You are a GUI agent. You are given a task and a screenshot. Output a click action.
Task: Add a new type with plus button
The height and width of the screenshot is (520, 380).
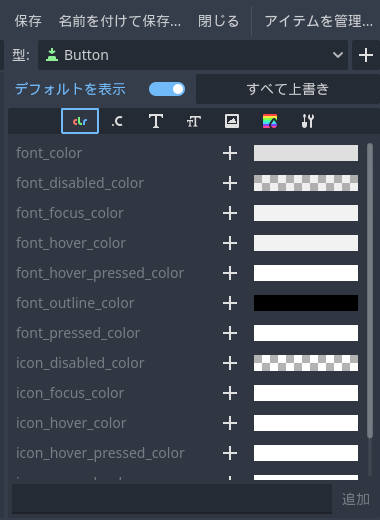(x=366, y=55)
